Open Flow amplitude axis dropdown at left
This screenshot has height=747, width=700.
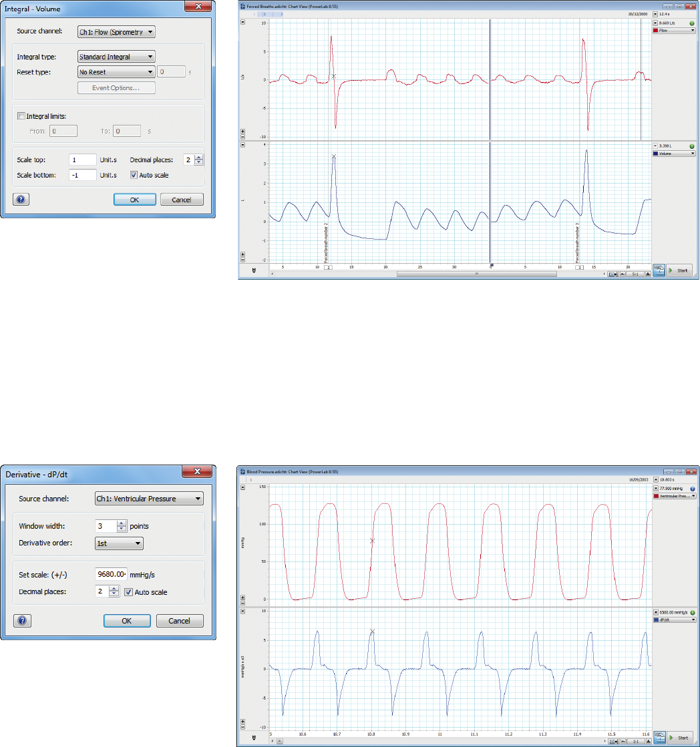click(x=242, y=23)
